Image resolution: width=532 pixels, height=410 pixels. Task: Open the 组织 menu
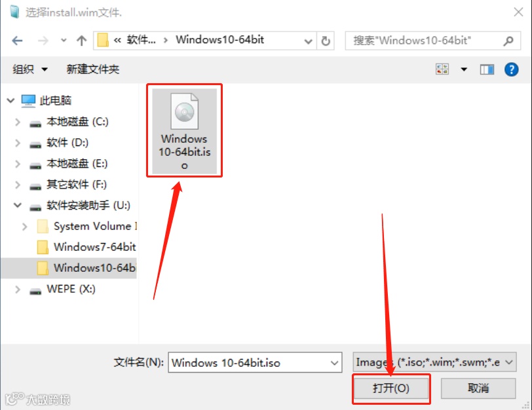coord(30,69)
